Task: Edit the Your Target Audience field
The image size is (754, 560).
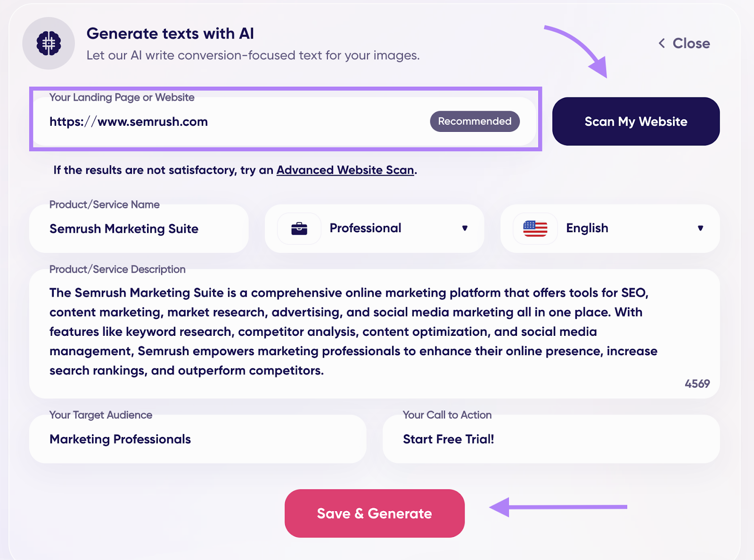Action: tap(198, 439)
